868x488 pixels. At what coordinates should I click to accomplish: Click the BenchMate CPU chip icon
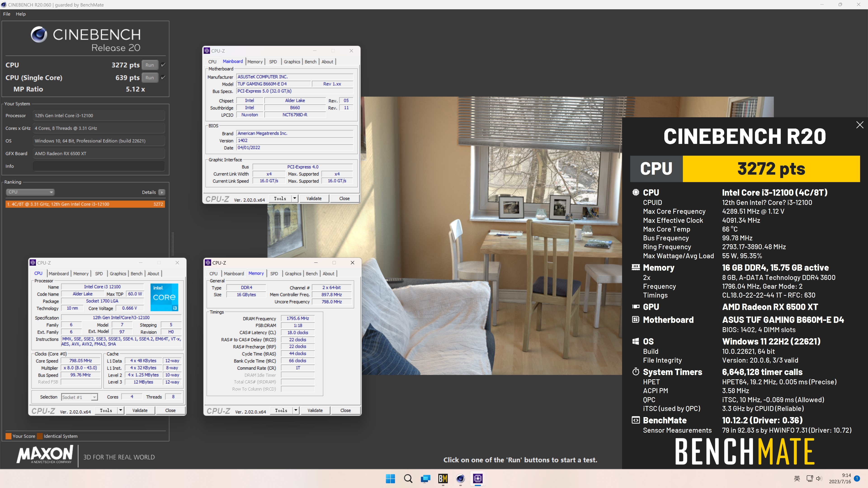635,192
